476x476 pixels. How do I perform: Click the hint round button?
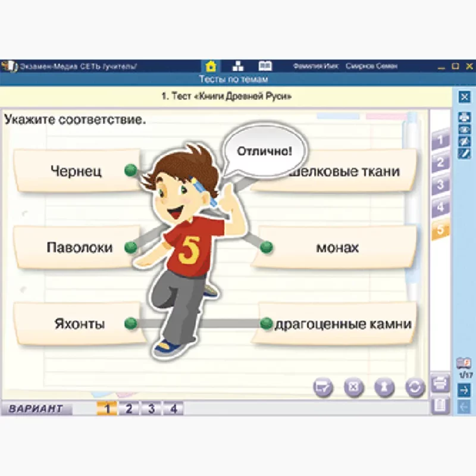click(384, 388)
